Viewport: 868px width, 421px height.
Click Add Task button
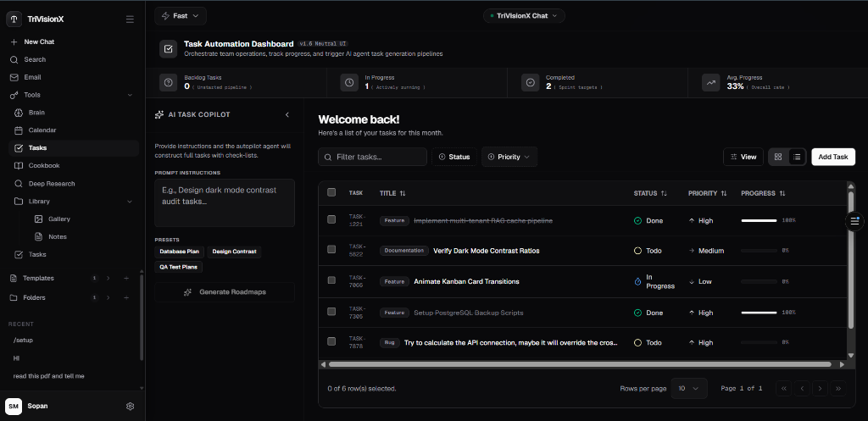point(833,157)
